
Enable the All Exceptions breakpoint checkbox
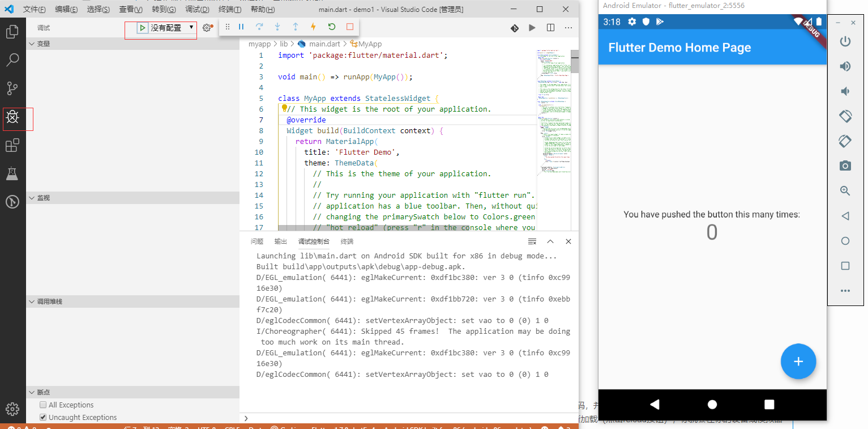(43, 405)
